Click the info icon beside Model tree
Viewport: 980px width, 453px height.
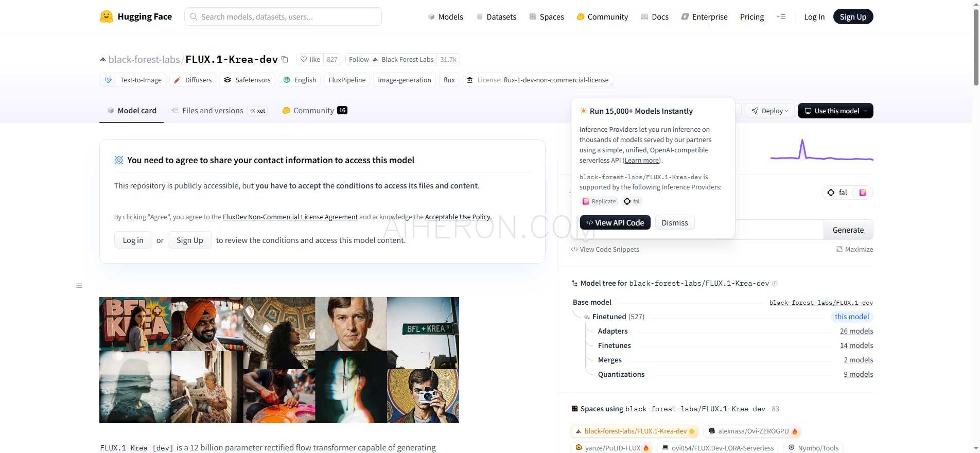[775, 284]
